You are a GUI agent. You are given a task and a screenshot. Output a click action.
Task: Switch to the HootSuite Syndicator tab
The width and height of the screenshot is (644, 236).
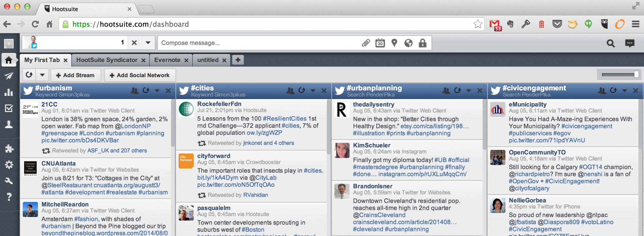pyautogui.click(x=107, y=60)
